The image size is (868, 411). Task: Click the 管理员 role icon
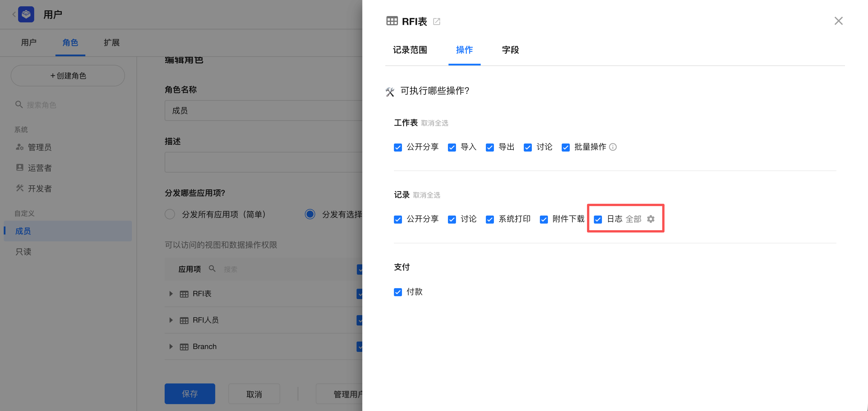point(20,147)
